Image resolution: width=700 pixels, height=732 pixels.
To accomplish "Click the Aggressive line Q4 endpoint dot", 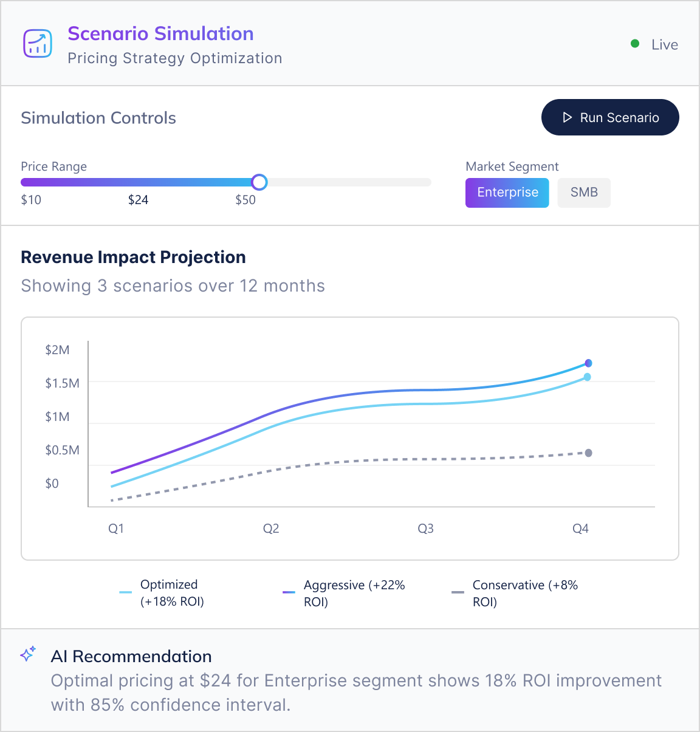I will click(588, 363).
